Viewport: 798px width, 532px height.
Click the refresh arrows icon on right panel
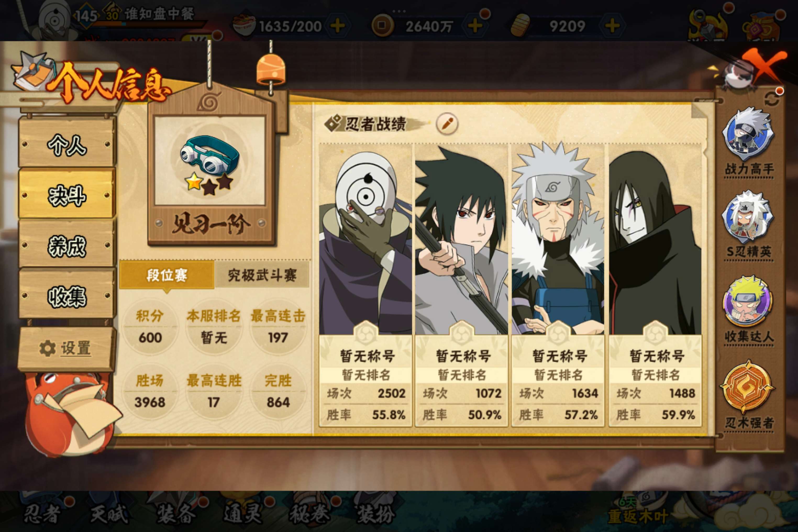point(772,99)
